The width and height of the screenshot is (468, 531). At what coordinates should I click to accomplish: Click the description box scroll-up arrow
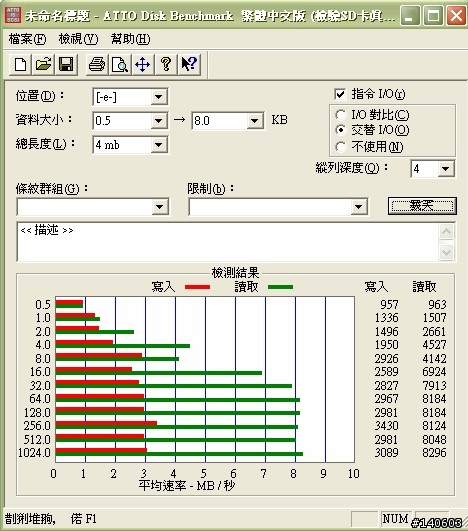446,232
